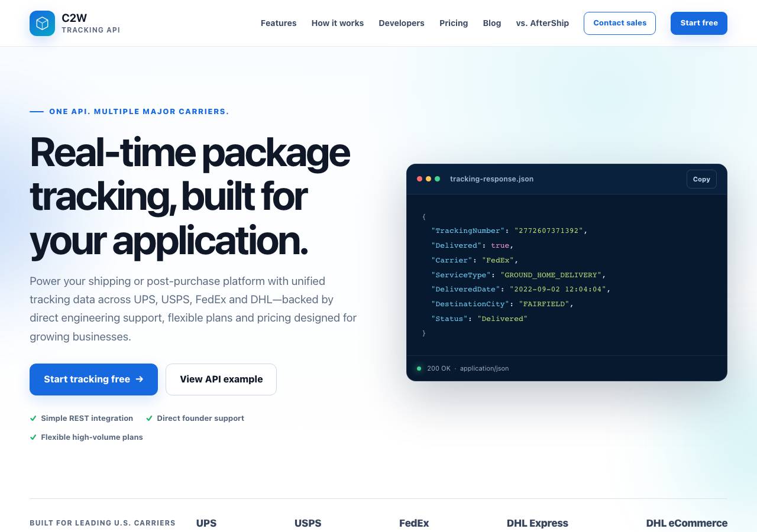Screen dimensions: 757x532
Task: Click the checkmark beside Direct founder support
Action: coord(149,418)
